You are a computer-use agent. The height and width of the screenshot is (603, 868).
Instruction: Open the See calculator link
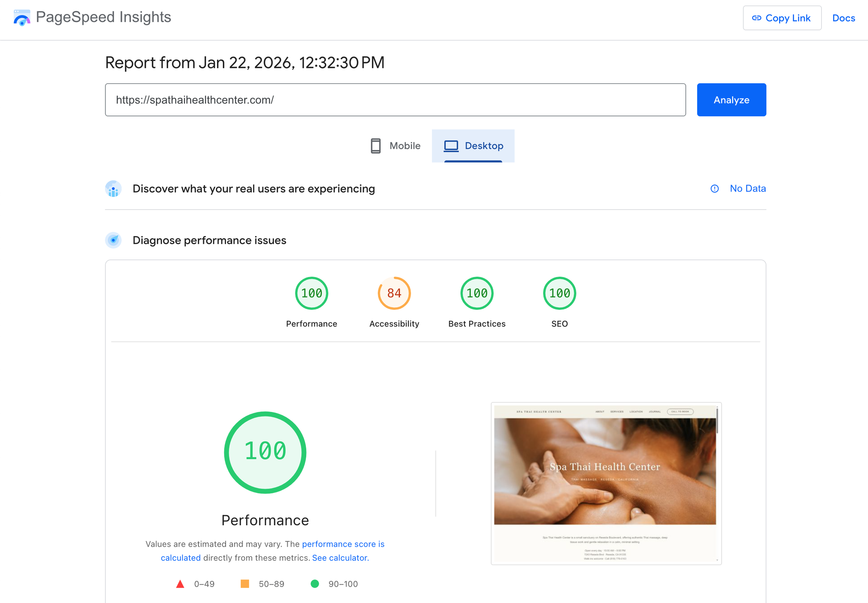pos(340,558)
